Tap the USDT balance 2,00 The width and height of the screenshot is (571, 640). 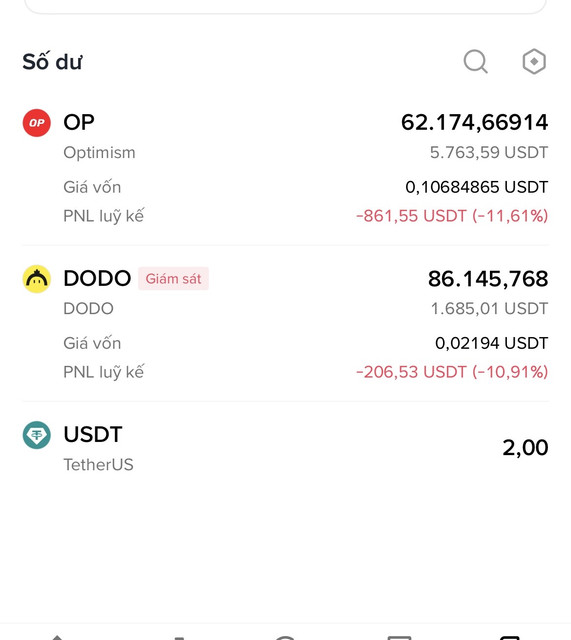(x=525, y=448)
